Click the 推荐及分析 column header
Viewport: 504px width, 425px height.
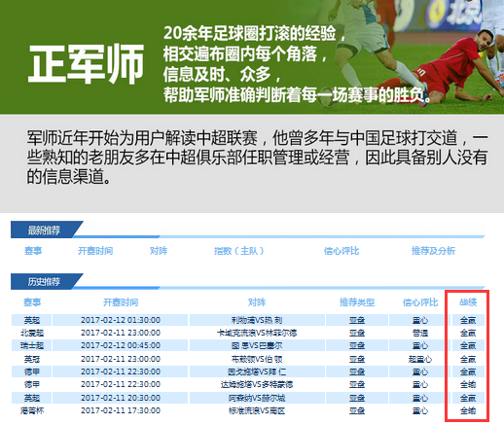pyautogui.click(x=433, y=251)
